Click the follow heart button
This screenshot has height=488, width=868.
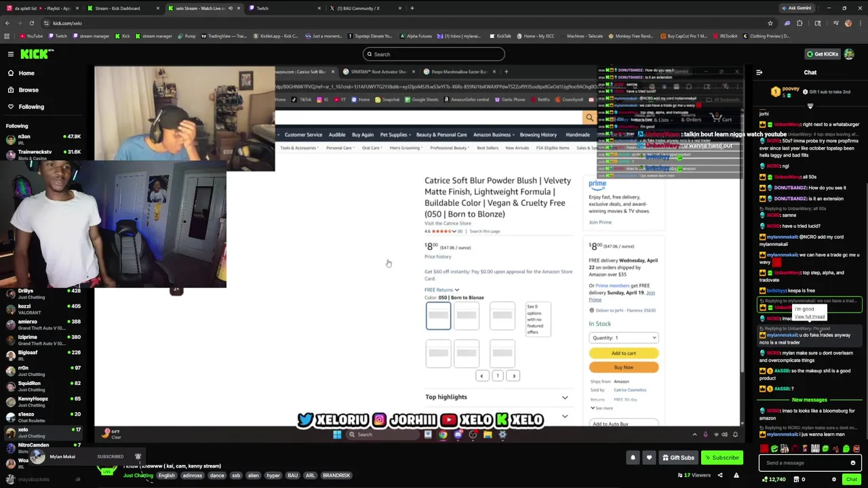click(x=649, y=457)
